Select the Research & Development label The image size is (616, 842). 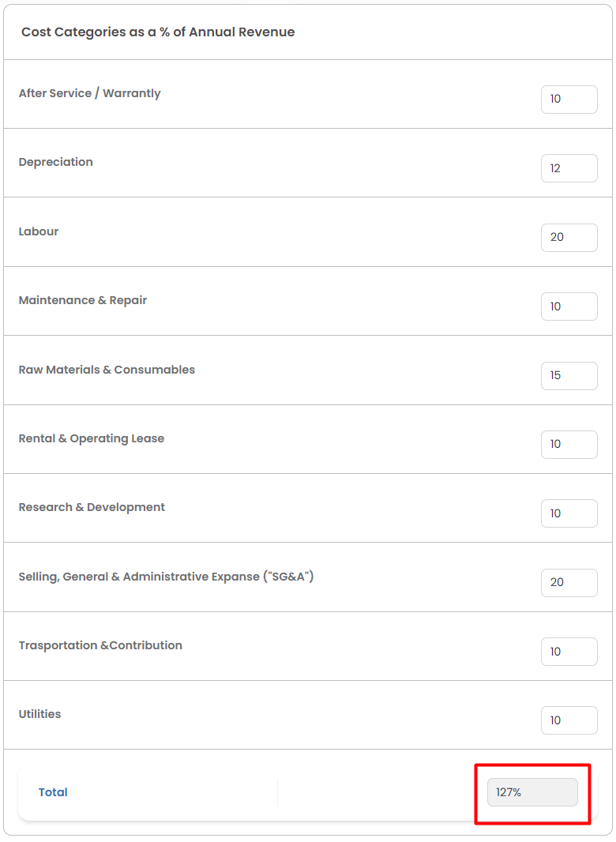pos(92,507)
